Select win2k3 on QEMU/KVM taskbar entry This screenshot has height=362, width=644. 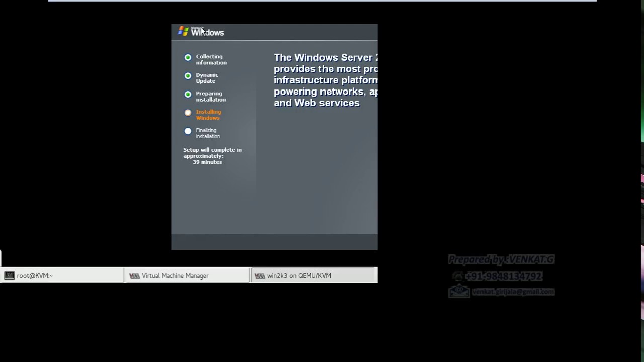313,275
